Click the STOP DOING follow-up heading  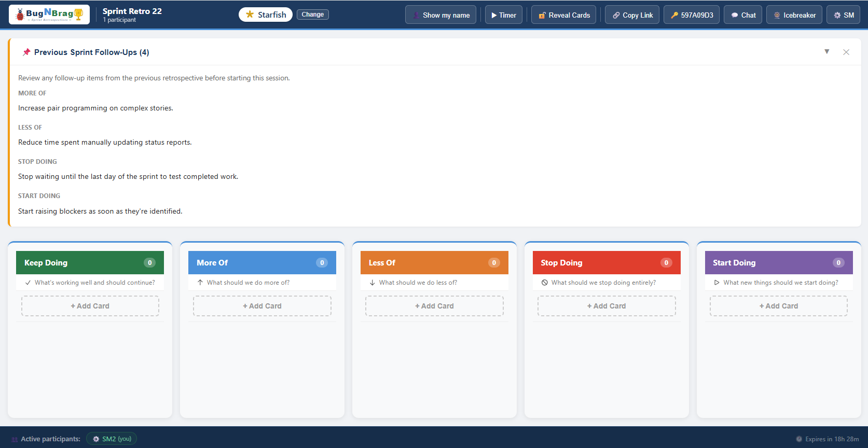tap(37, 162)
